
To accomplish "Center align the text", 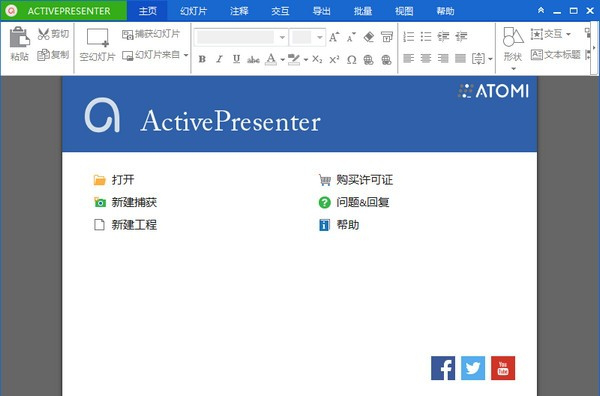I will click(x=426, y=58).
